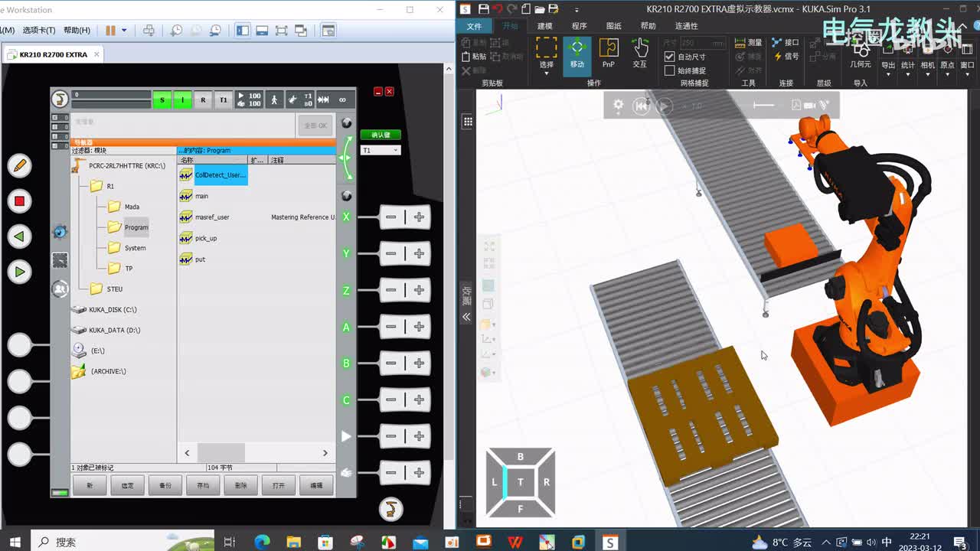
Task: Click the robot icon key below jog keys
Action: pyautogui.click(x=390, y=509)
